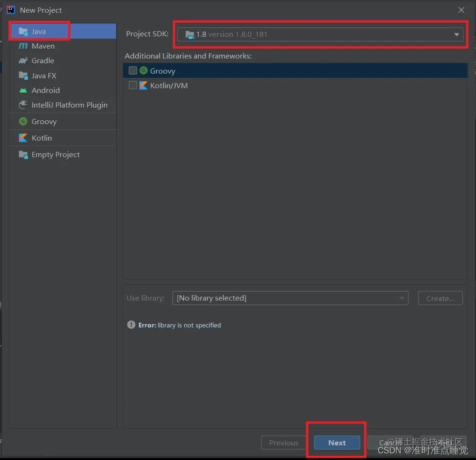476x460 pixels.
Task: Select Gradle project type
Action: (63, 61)
